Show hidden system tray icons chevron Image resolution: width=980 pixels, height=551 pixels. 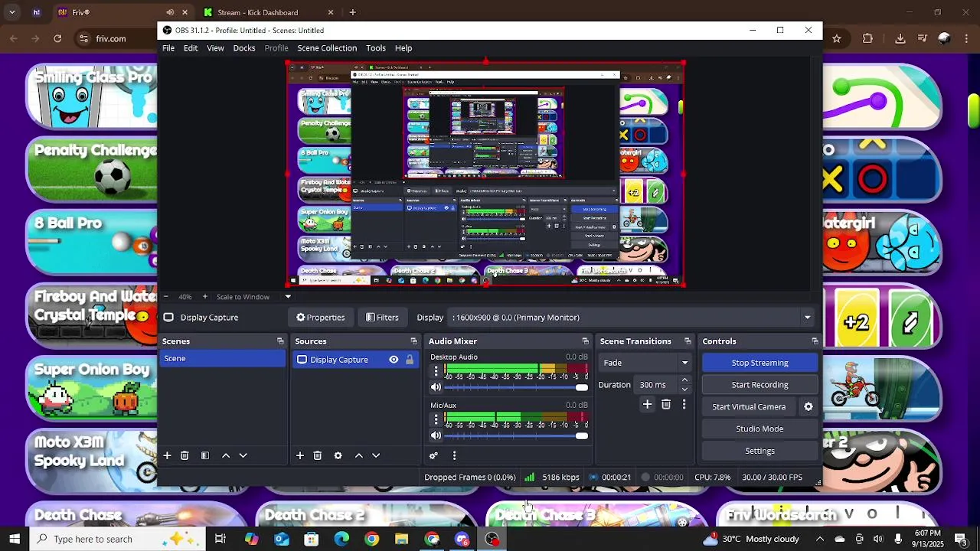pyautogui.click(x=820, y=539)
